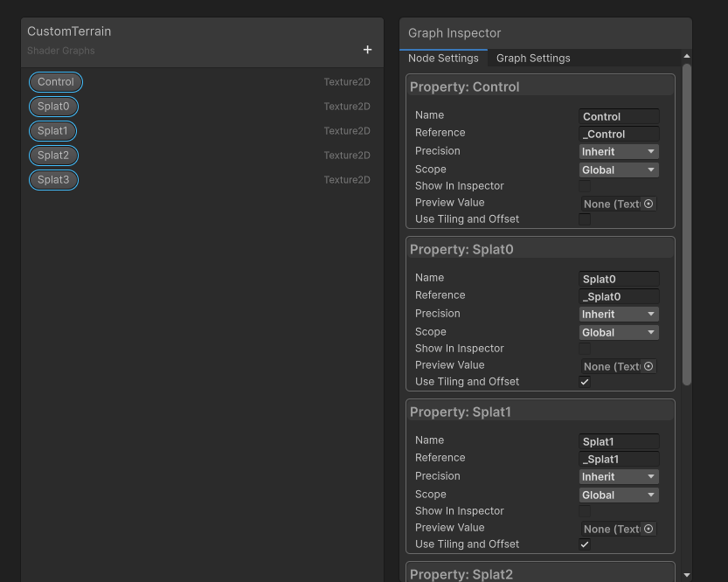
Task: Enable Use Tiling and Offset for Control
Action: [585, 219]
